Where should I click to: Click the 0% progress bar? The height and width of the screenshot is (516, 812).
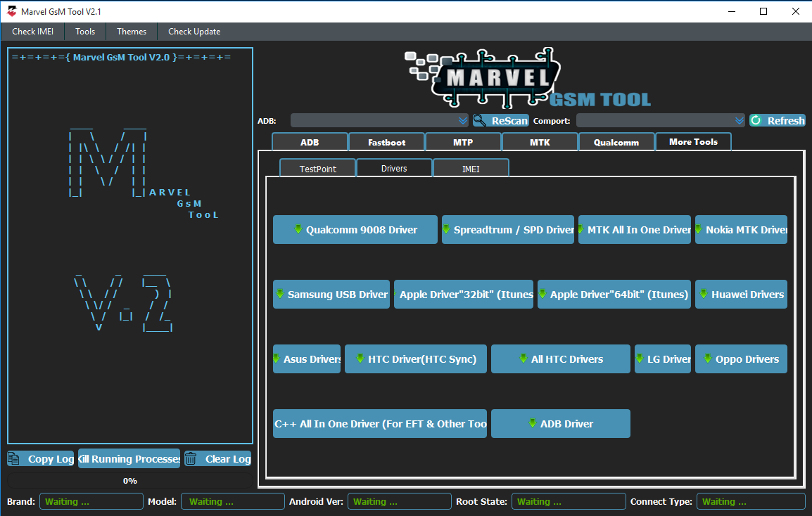click(130, 481)
